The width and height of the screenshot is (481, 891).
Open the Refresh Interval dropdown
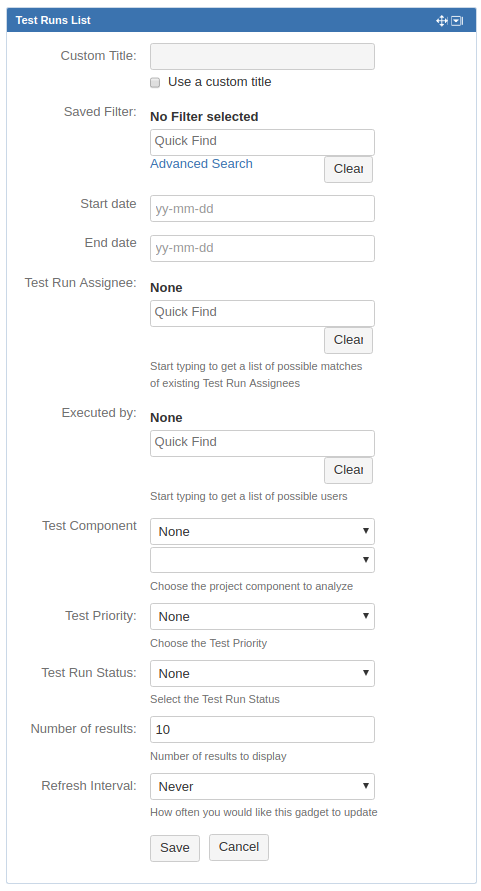262,786
